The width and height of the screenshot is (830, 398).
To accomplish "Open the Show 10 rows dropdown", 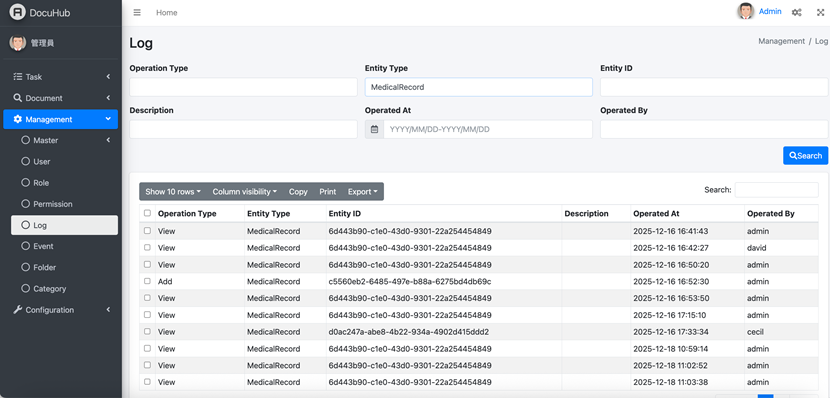I will (173, 192).
